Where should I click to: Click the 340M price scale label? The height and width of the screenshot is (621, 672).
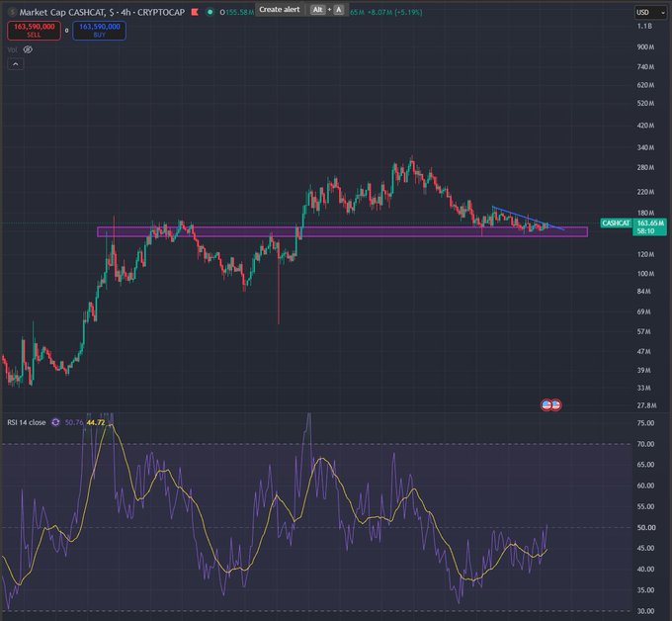pyautogui.click(x=645, y=147)
